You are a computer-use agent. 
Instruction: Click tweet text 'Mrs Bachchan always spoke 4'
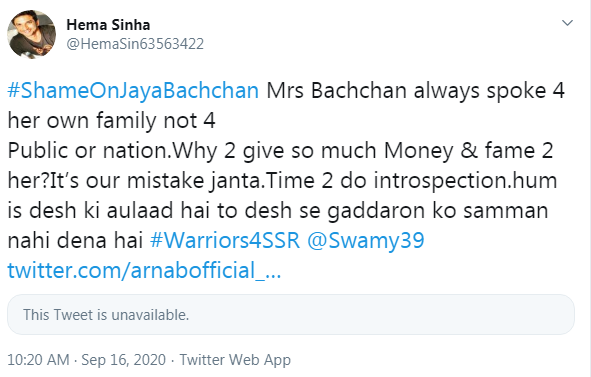click(x=416, y=91)
